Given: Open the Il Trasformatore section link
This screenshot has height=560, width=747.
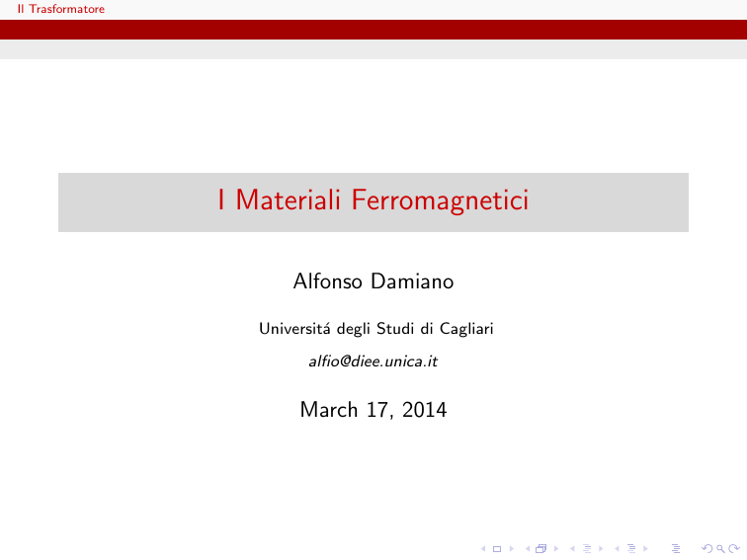Looking at the screenshot, I should (61, 9).
